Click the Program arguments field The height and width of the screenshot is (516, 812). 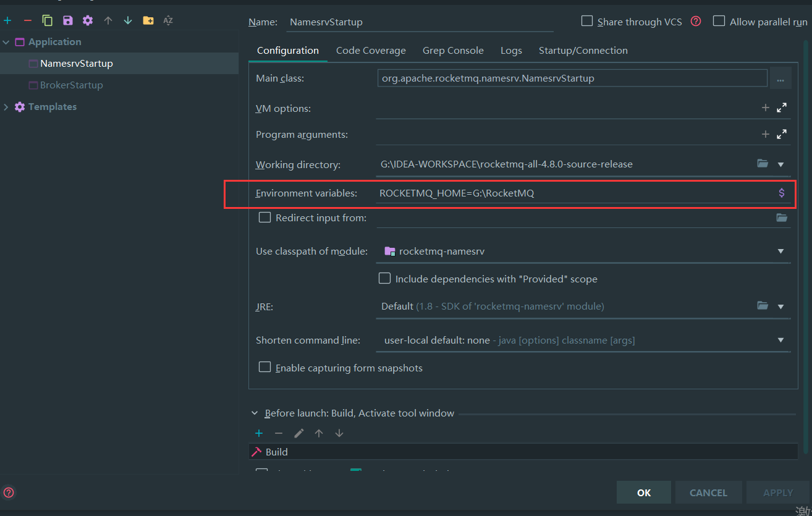[567, 133]
